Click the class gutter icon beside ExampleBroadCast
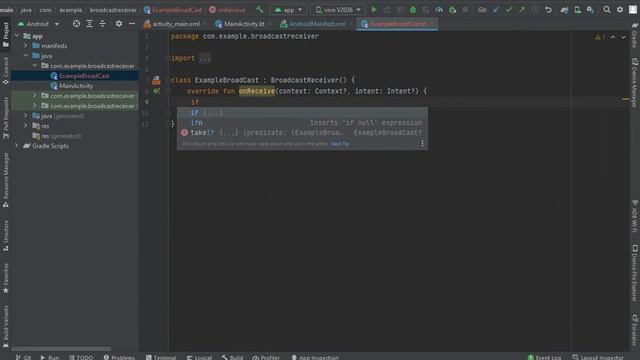 point(156,80)
